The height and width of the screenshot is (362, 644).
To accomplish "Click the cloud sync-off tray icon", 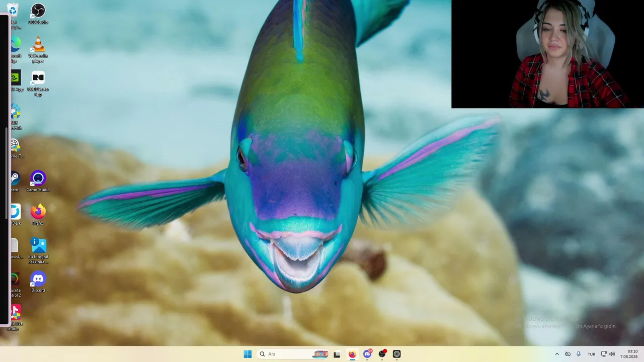I will point(568,354).
